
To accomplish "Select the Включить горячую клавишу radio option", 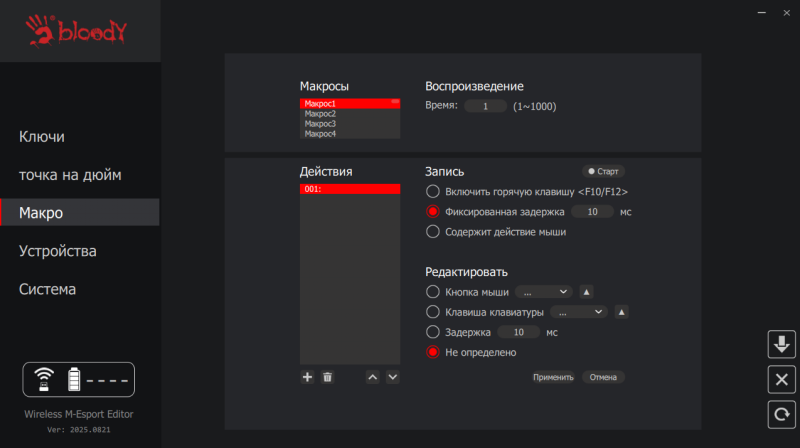I will pyautogui.click(x=433, y=191).
